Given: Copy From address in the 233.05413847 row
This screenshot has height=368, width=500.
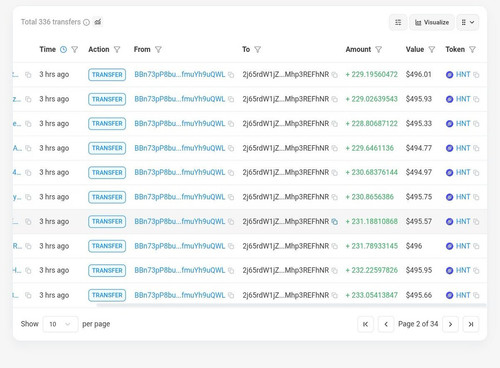Looking at the screenshot, I should coord(231,295).
